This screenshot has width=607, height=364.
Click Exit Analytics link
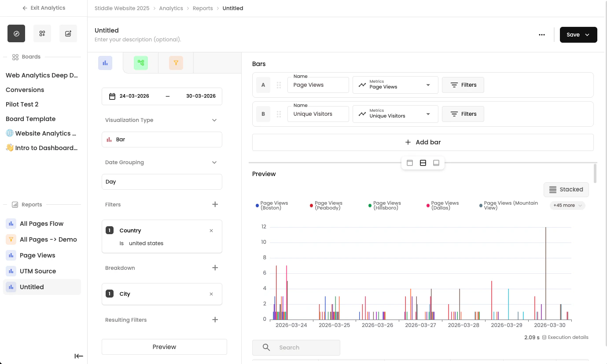click(44, 8)
